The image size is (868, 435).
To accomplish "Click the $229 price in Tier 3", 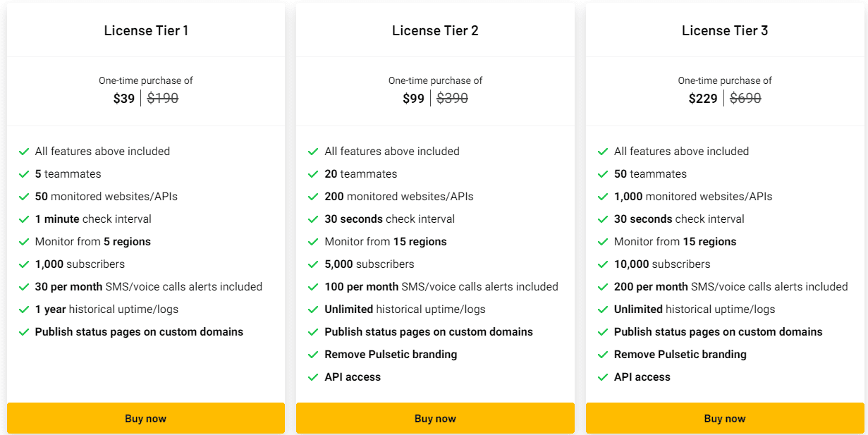I will [703, 98].
